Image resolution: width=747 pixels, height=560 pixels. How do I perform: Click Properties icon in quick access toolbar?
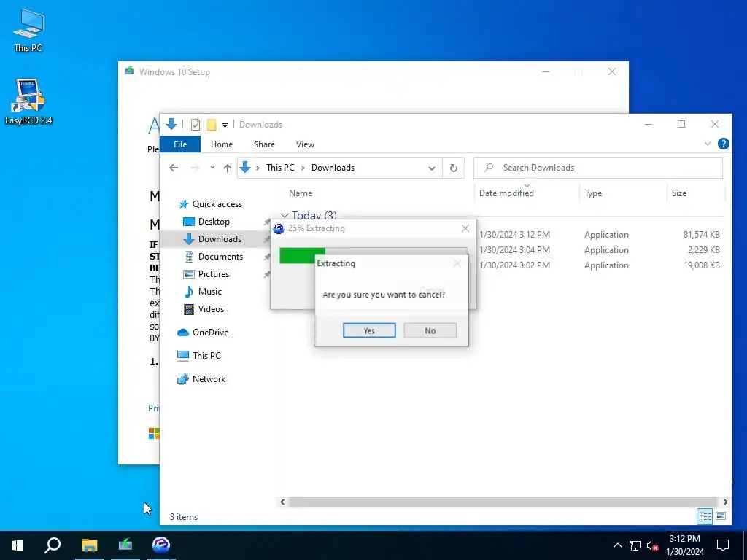[196, 125]
